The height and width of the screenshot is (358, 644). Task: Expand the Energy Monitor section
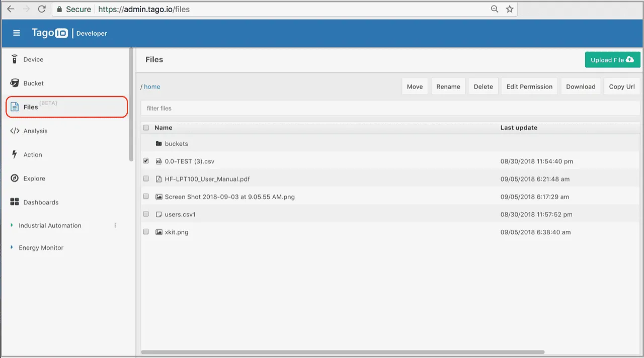click(11, 247)
